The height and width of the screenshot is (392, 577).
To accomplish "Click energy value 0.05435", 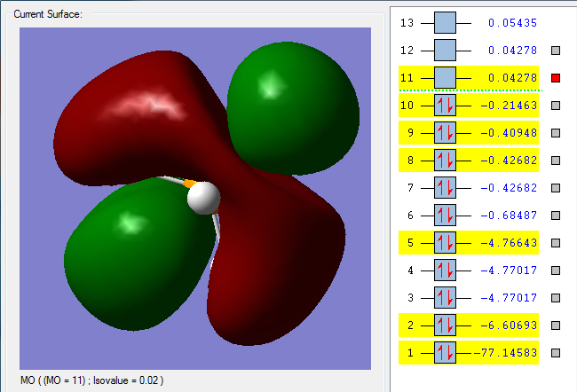I will coord(512,23).
